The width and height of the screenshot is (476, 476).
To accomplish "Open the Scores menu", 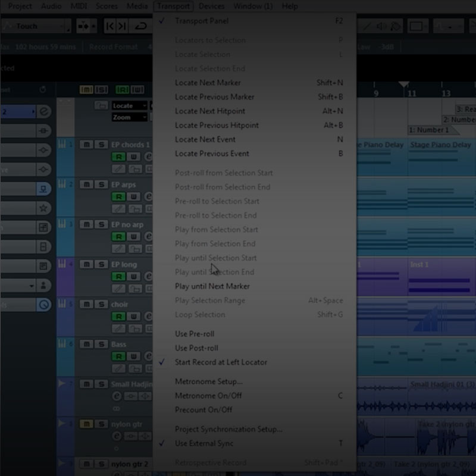I will coord(107,6).
